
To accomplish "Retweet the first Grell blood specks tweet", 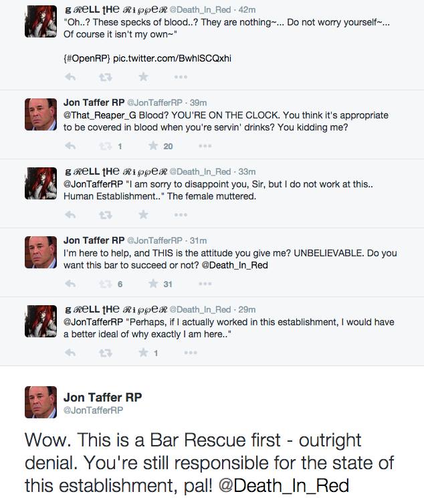I will click(106, 77).
